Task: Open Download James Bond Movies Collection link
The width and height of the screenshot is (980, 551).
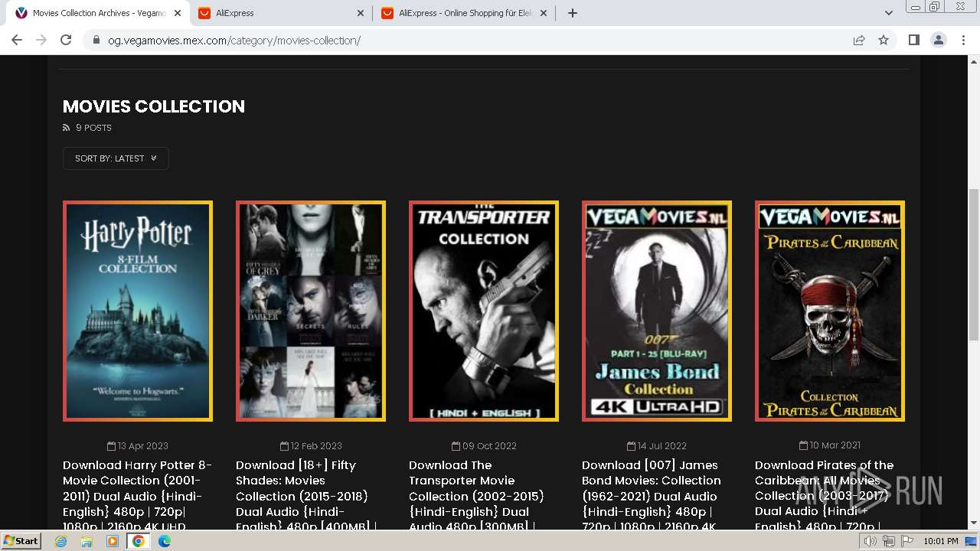Action: point(652,495)
